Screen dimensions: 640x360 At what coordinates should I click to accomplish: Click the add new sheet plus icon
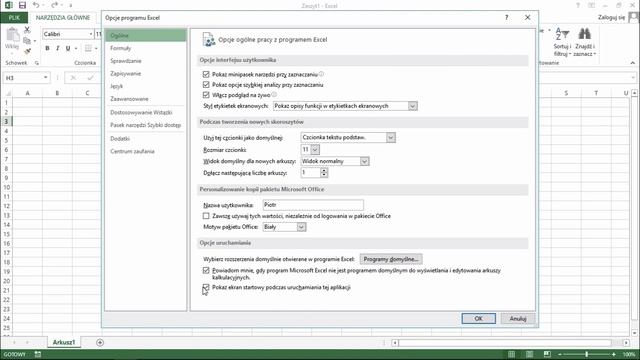pyautogui.click(x=100, y=342)
